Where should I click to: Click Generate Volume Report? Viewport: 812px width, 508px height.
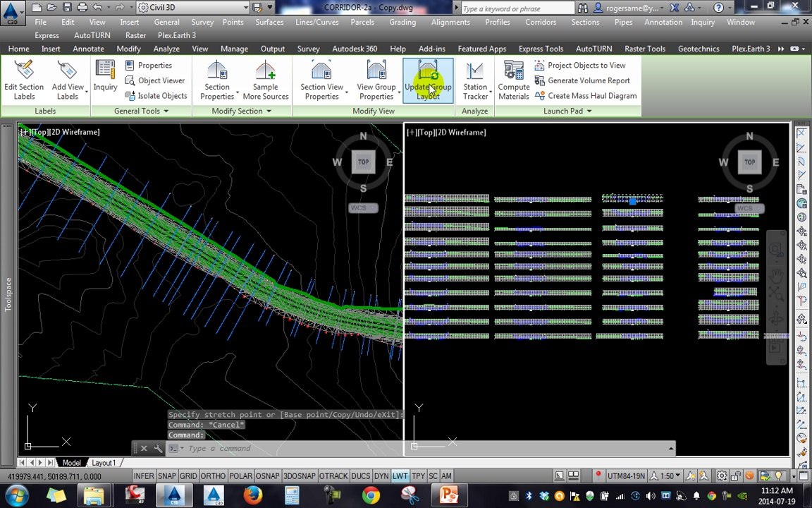[583, 80]
